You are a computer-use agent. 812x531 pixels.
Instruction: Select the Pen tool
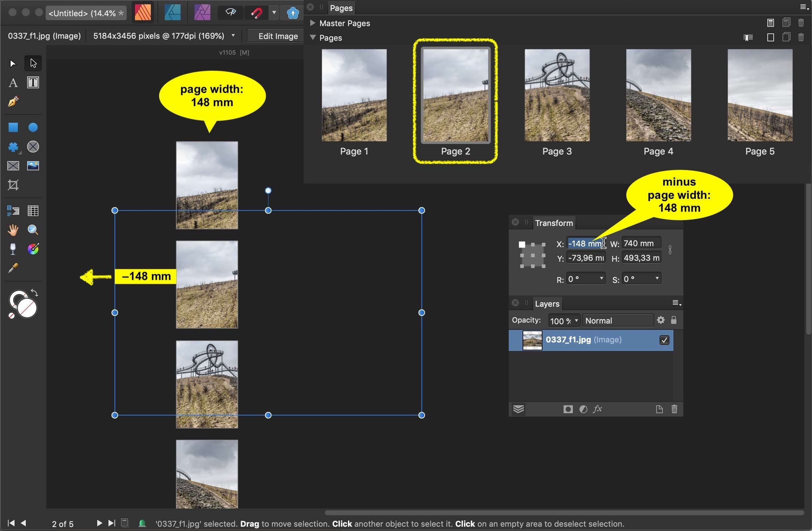(13, 102)
